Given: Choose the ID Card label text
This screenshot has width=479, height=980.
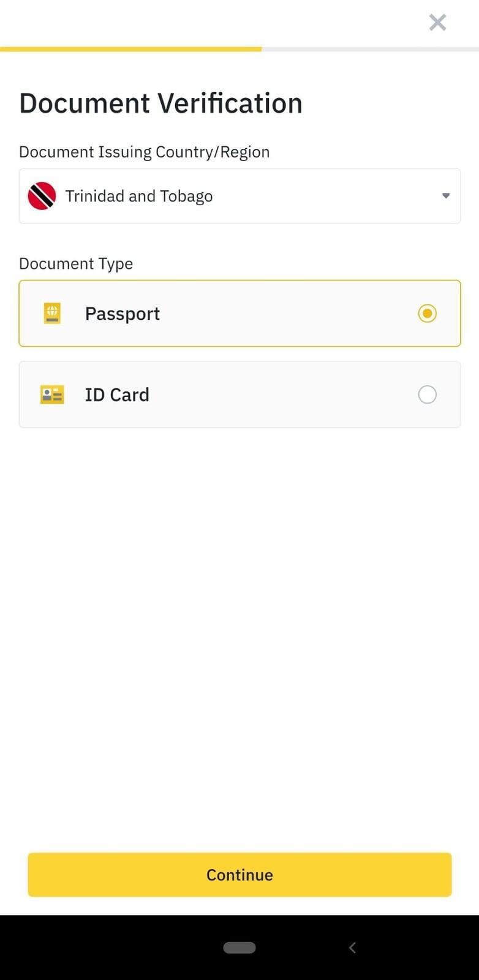Looking at the screenshot, I should click(117, 395).
